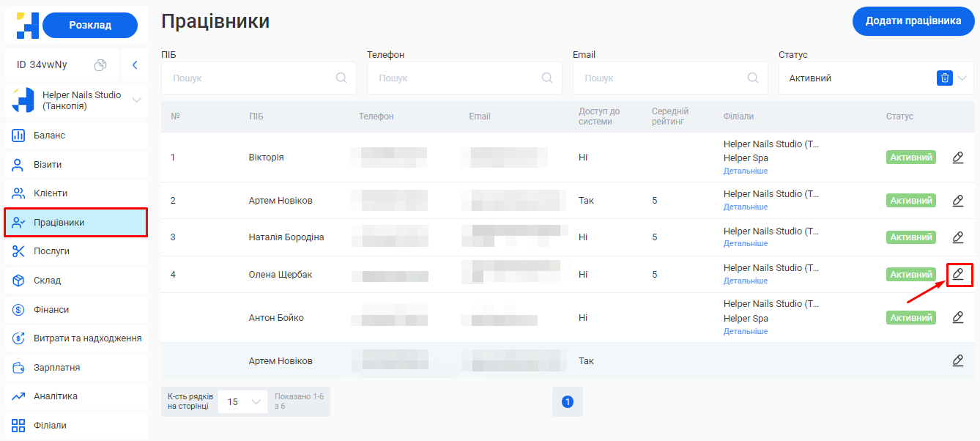Click the edit pencil for Вікторія
980x441 pixels.
(x=958, y=157)
